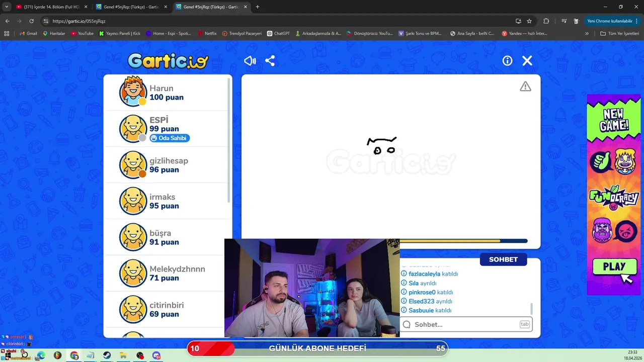The height and width of the screenshot is (362, 644).
Task: Click the 'Sıla ayrıldı' chat message
Action: click(419, 283)
